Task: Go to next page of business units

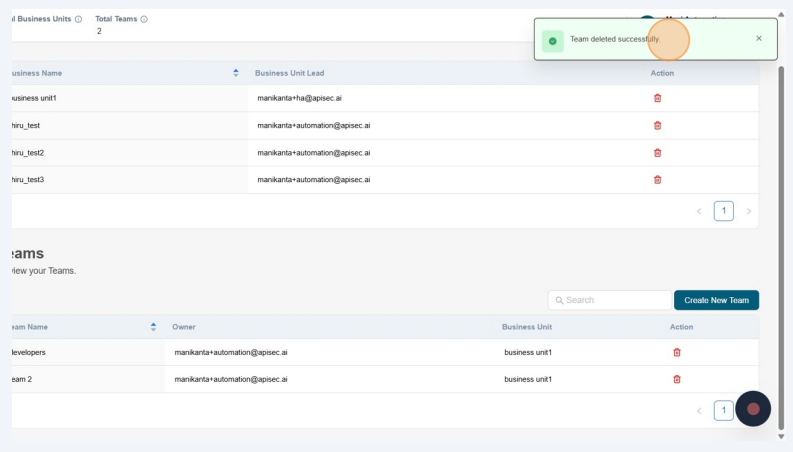Action: (748, 211)
